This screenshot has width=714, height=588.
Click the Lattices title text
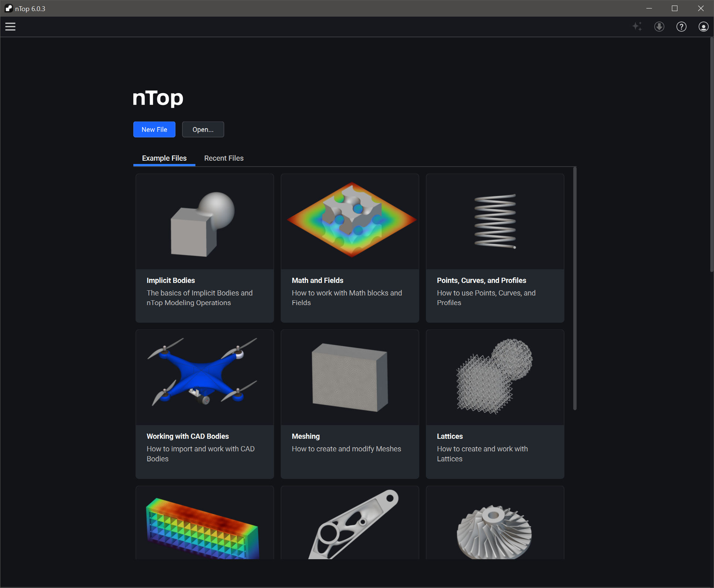coord(450,436)
